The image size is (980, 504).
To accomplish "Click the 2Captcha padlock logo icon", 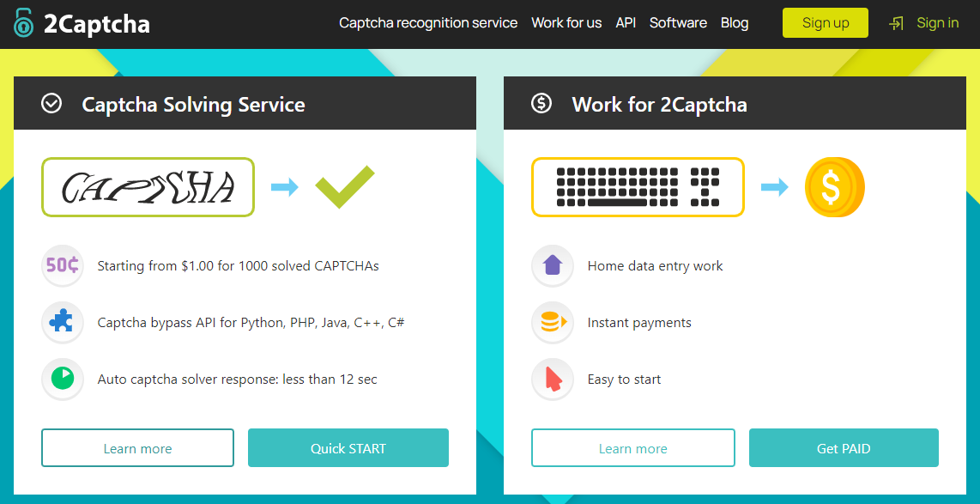I will coord(23,23).
